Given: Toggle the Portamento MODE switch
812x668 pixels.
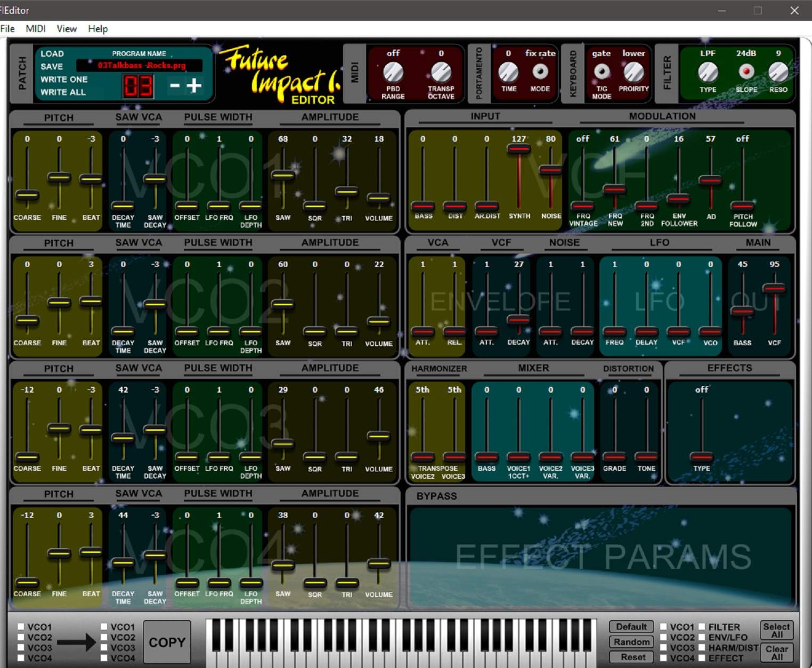Looking at the screenshot, I should coord(540,71).
